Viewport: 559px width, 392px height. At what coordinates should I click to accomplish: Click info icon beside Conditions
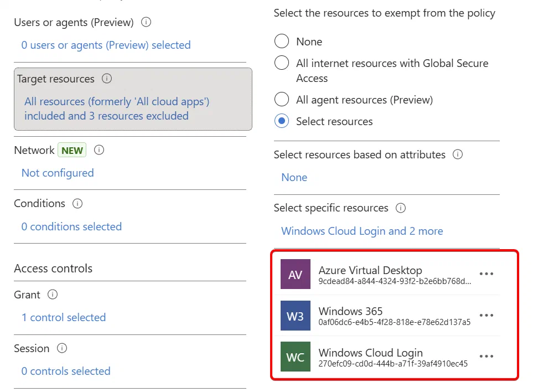[x=77, y=203]
